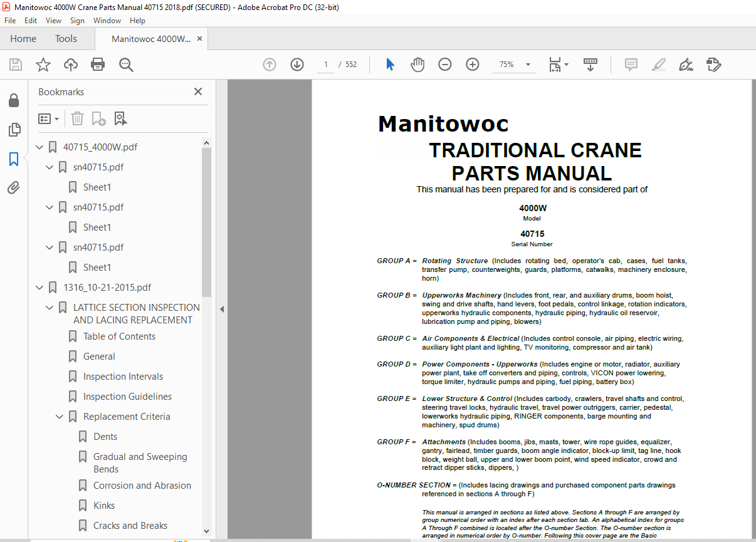The width and height of the screenshot is (756, 542).
Task: Open the File menu
Action: (x=10, y=21)
